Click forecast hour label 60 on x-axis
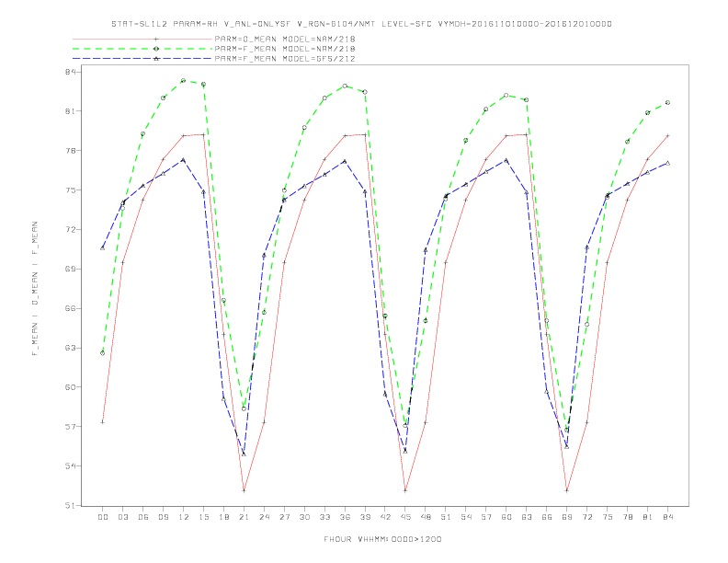Screen dimensions: 728x563 point(506,517)
